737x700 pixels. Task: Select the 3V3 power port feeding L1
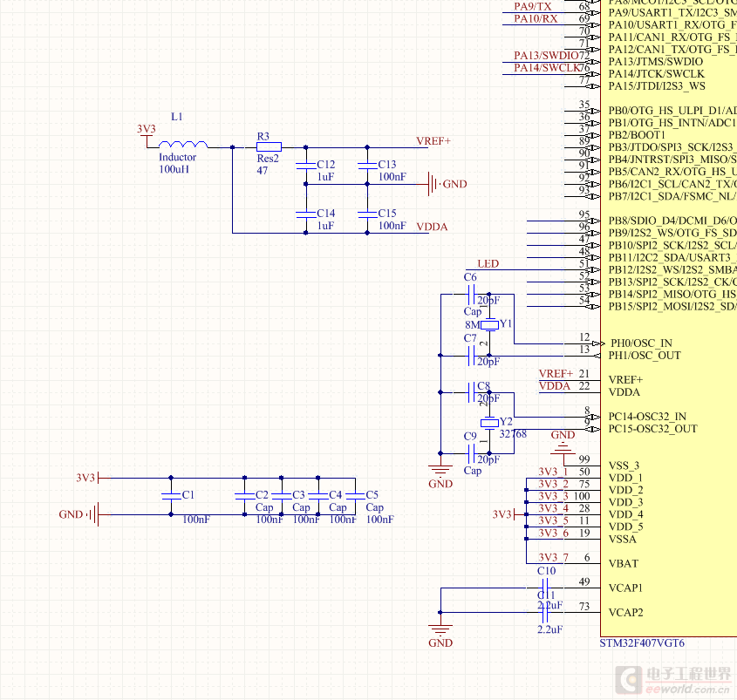pos(147,135)
